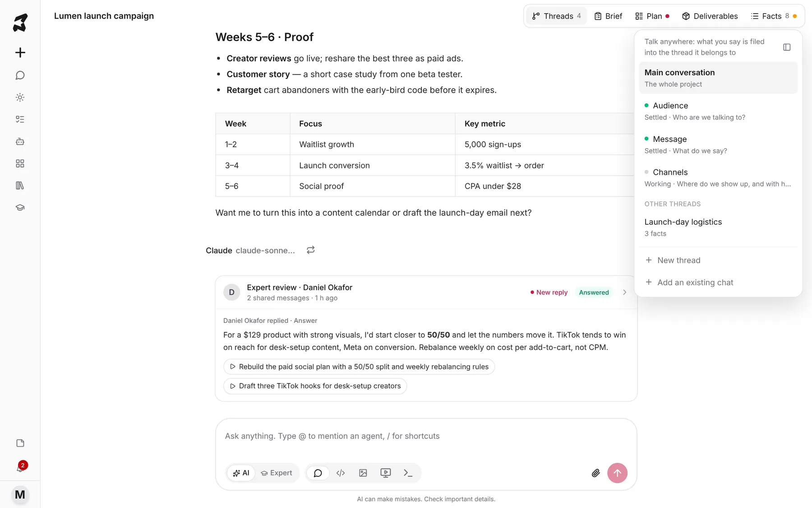Select the chat bubble mode in the composer
812x508 pixels.
tap(318, 473)
